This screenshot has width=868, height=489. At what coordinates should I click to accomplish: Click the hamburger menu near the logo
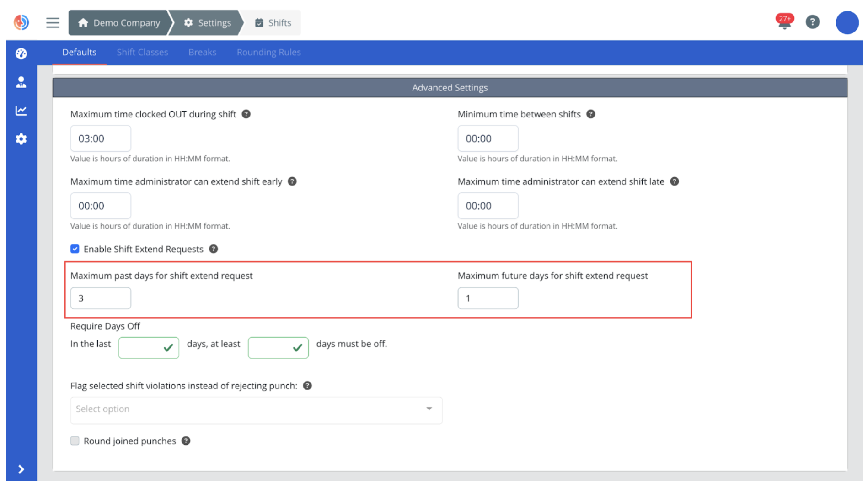(52, 22)
